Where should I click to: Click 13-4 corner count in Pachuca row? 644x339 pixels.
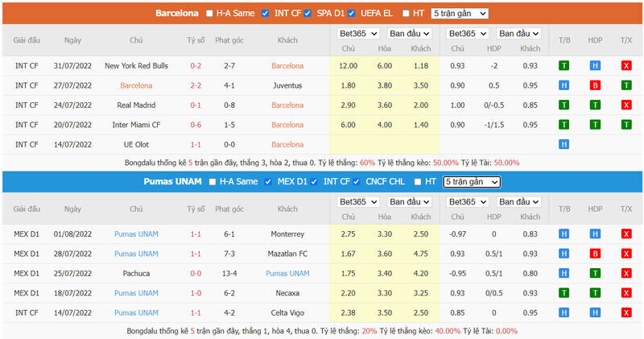pos(229,274)
